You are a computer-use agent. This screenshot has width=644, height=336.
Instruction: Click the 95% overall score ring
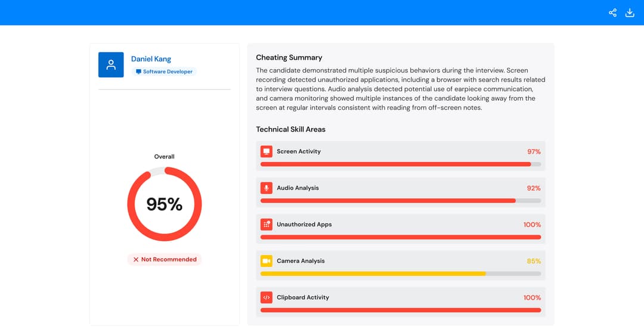coord(165,204)
